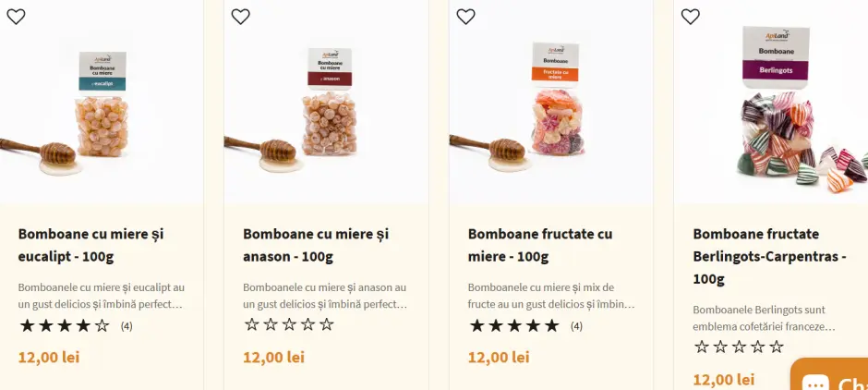Click five-star rating for fructate cu miere
The width and height of the screenshot is (868, 390).
coord(514,325)
